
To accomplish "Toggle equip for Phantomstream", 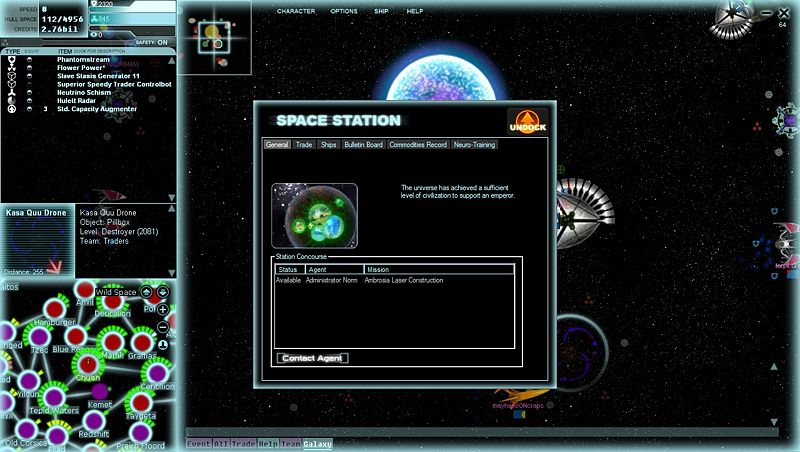I will pyautogui.click(x=30, y=60).
